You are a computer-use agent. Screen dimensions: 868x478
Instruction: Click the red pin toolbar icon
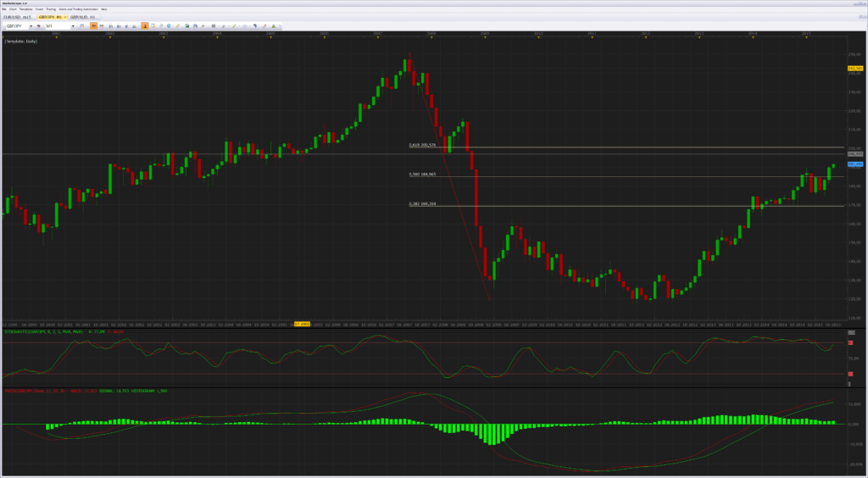pos(264,26)
